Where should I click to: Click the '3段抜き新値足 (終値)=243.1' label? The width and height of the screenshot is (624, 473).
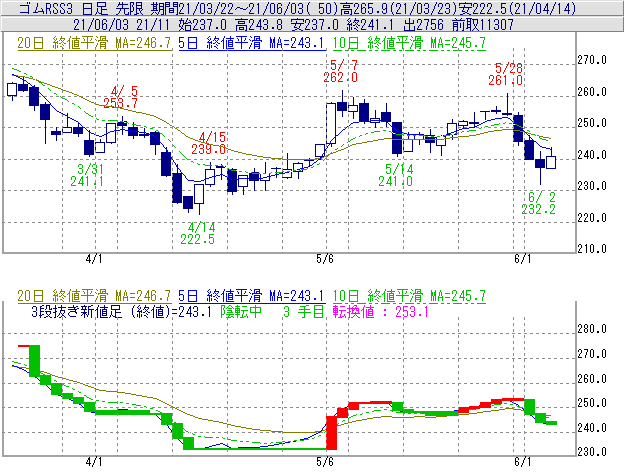coord(121,312)
